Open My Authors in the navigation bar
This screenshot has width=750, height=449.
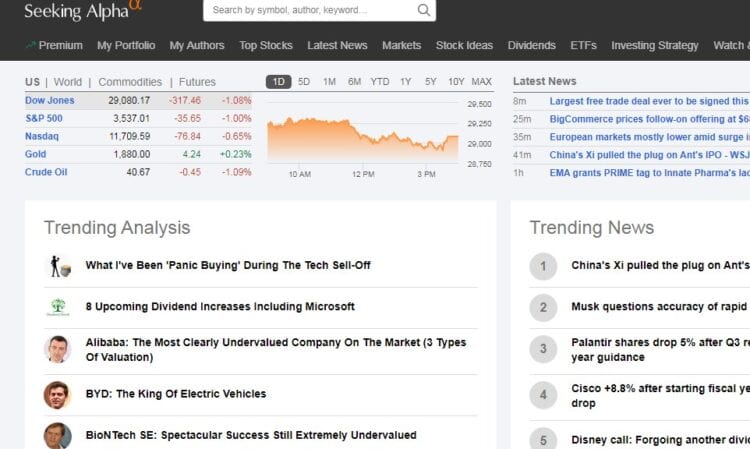[x=197, y=45]
